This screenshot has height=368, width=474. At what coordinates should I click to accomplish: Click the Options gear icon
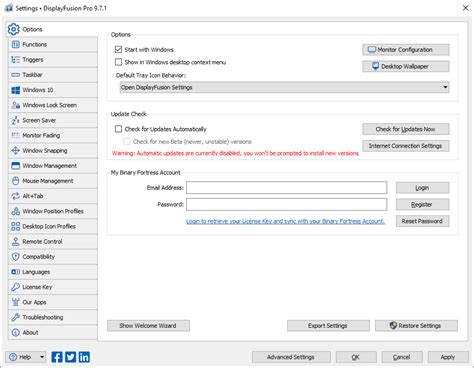pos(14,29)
